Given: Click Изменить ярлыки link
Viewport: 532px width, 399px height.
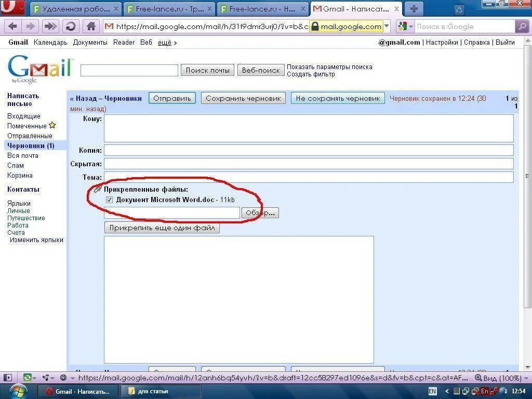Looking at the screenshot, I should tap(37, 240).
